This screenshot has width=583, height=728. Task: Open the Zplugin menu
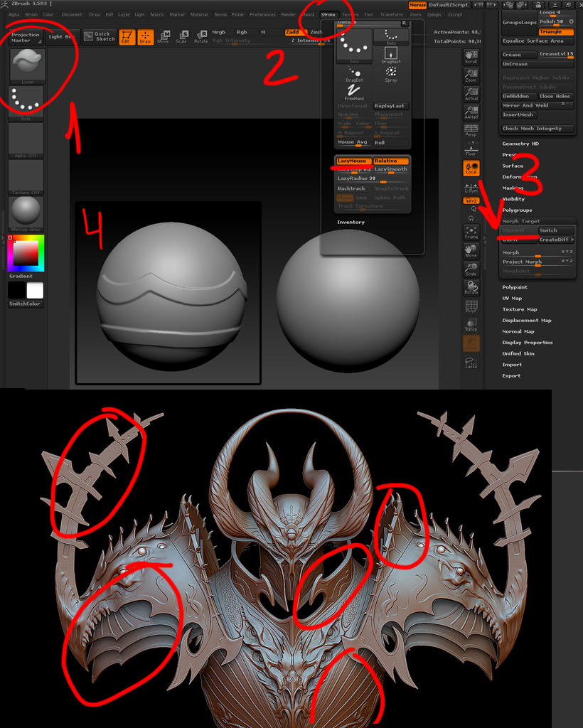pyautogui.click(x=434, y=15)
